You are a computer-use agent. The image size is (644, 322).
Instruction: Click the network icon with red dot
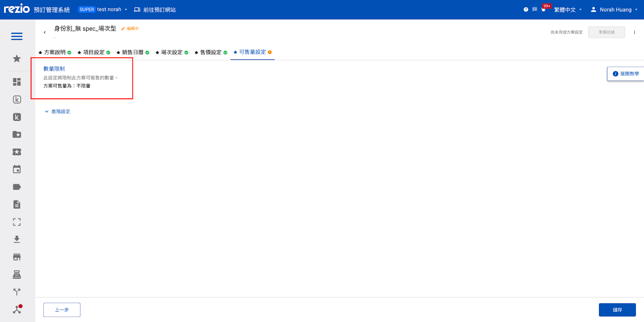tap(17, 310)
